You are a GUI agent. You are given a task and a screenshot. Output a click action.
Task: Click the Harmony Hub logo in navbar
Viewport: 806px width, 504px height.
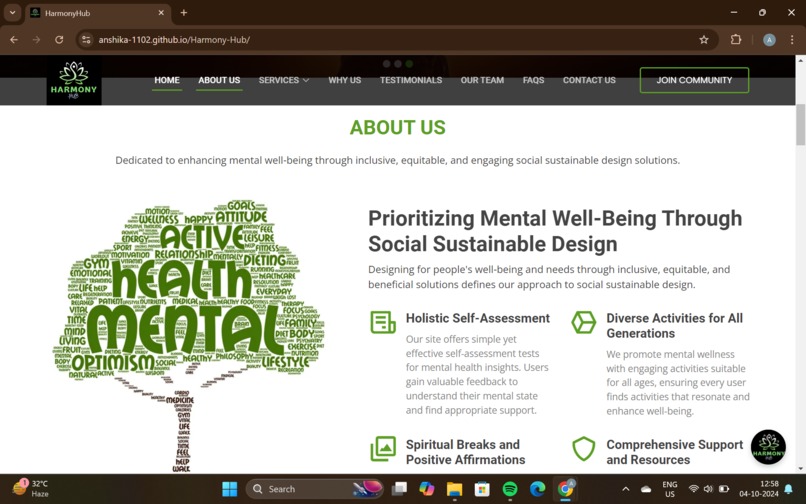(x=74, y=80)
